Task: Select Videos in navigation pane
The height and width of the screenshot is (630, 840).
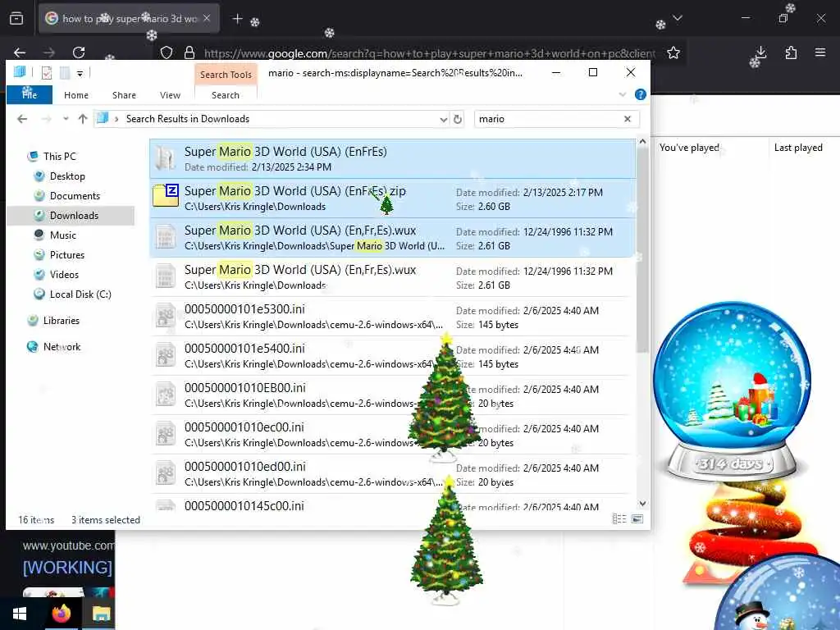Action: [x=64, y=275]
